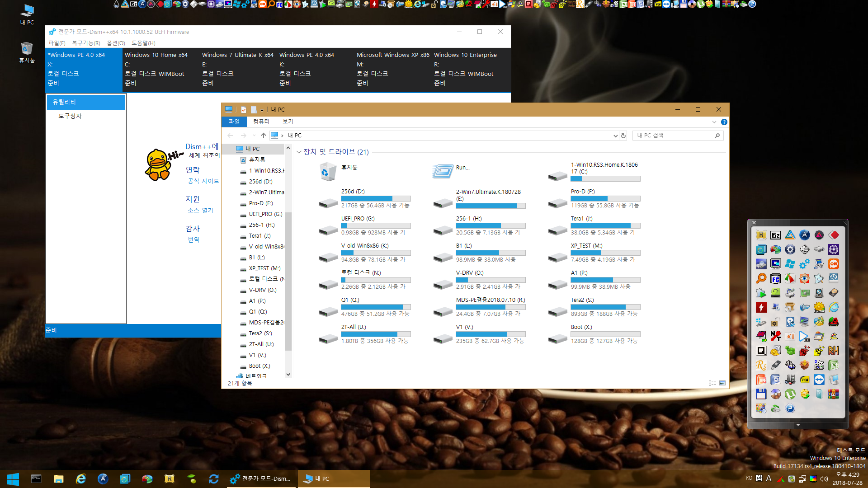Open the 복구기능(R) menu in Dism++

pos(86,43)
